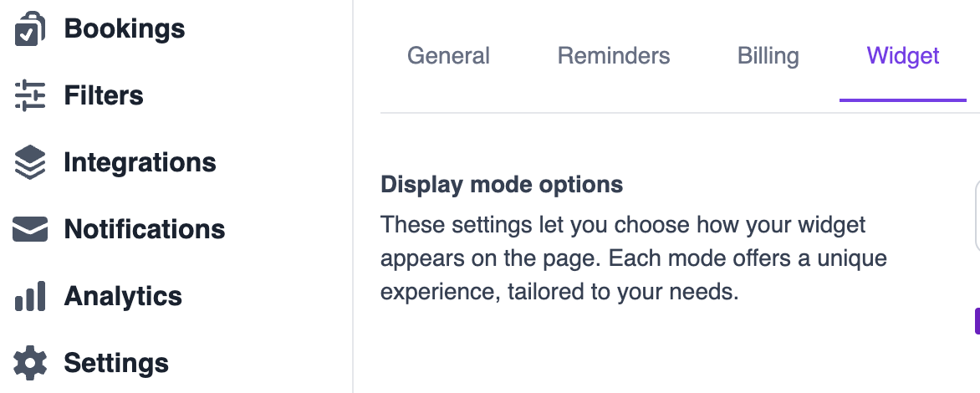Click the Filters sliders icon
980x393 pixels.
[30, 96]
